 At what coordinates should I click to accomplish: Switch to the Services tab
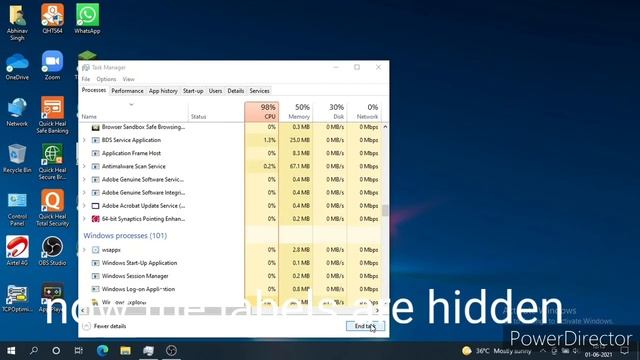(260, 91)
